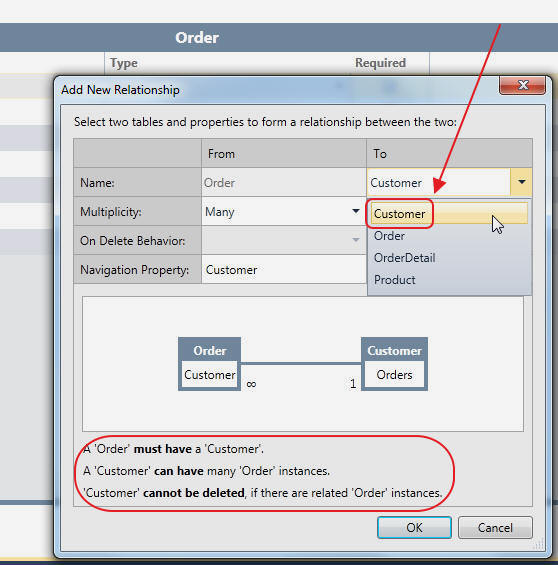
Task: Click the Type column header behind dialog
Action: tap(124, 63)
